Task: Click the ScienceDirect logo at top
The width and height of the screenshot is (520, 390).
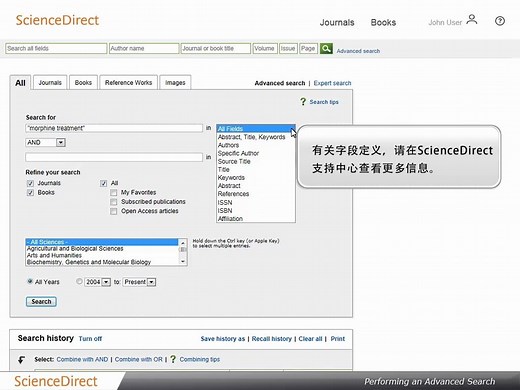Action: 57,20
